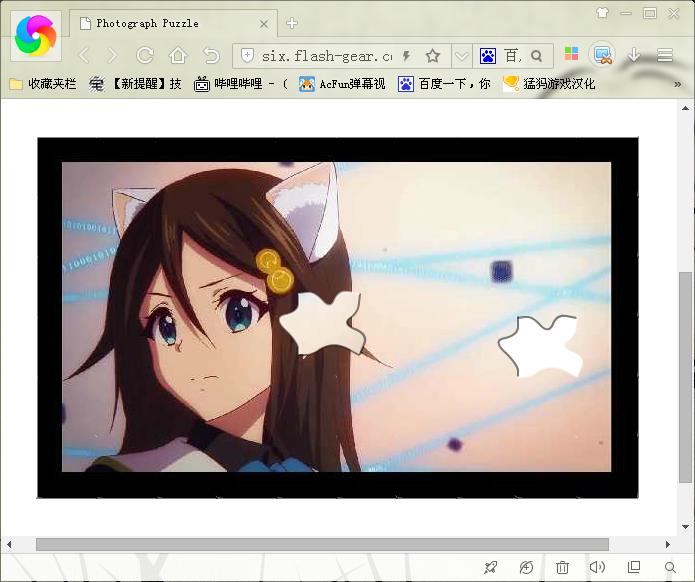Click the horizontal scrollbar thumb
695x582 pixels.
coord(322,544)
